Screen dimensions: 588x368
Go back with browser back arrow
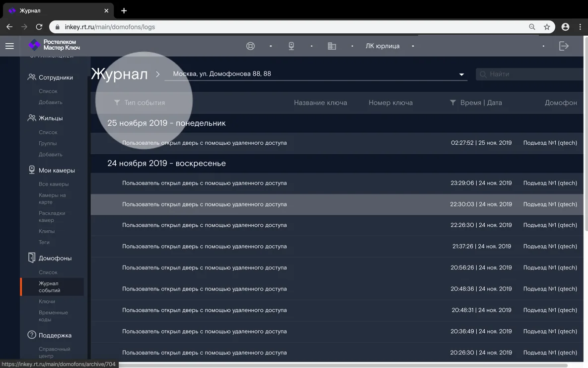pyautogui.click(x=9, y=27)
